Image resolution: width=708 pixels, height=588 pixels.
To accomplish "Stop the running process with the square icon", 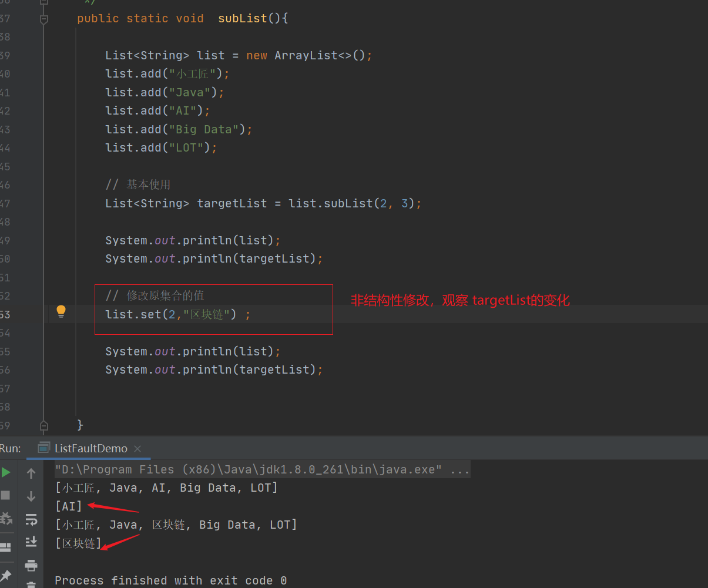I will [x=5, y=495].
